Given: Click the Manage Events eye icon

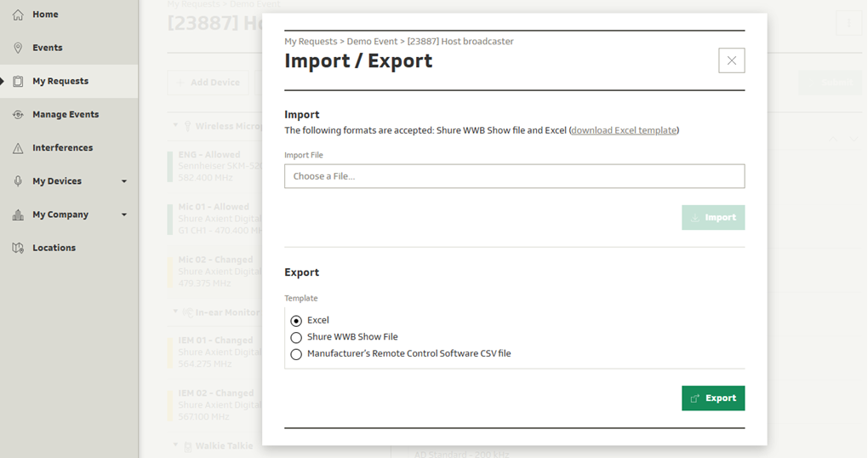Looking at the screenshot, I should [x=18, y=115].
